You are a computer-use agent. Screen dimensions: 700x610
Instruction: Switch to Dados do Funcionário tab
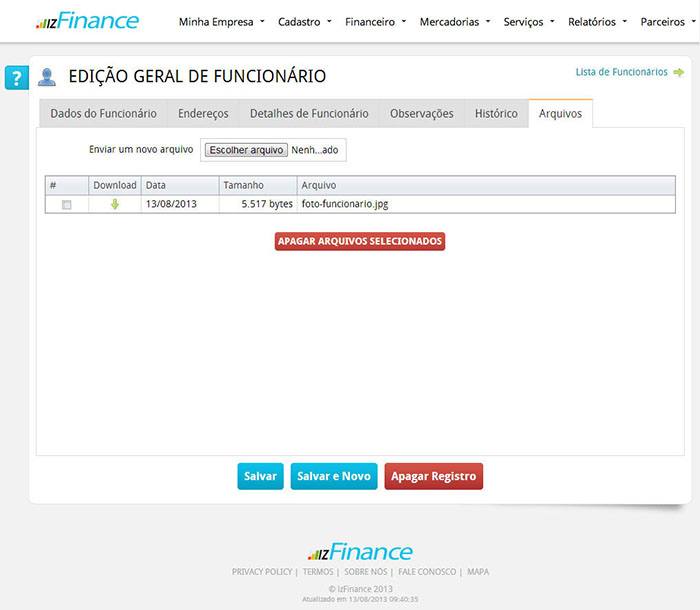point(103,114)
